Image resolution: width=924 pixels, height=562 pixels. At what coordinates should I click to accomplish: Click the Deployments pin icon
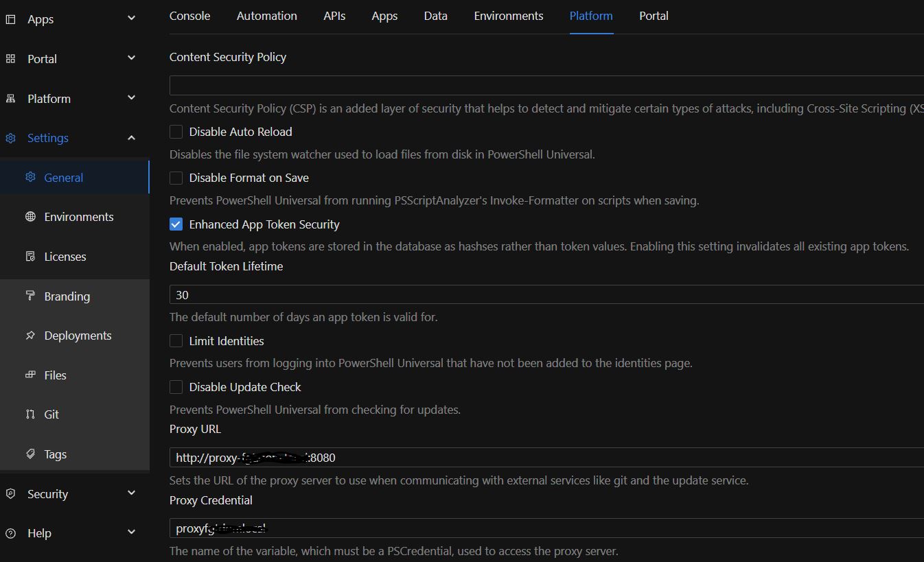30,336
